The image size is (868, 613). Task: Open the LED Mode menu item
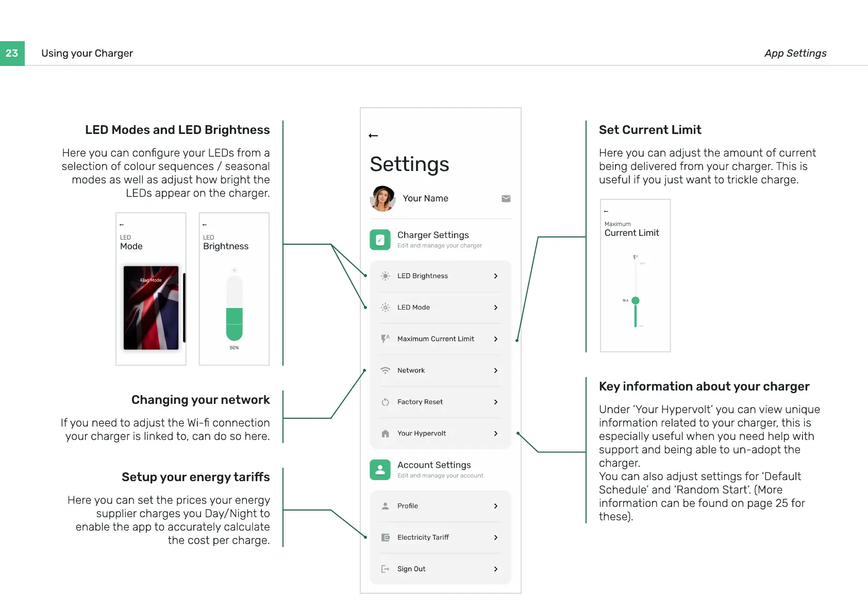413,308
